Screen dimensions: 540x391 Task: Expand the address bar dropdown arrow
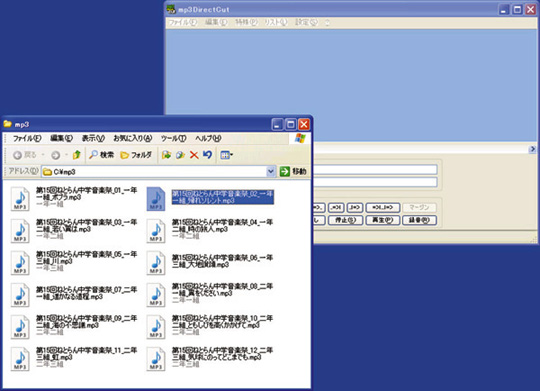(271, 171)
